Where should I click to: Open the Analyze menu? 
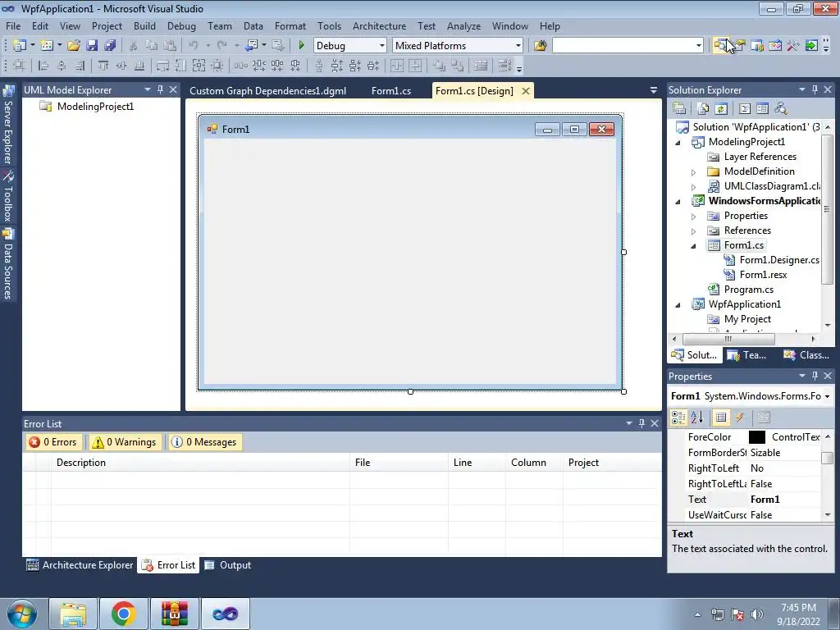(x=464, y=25)
